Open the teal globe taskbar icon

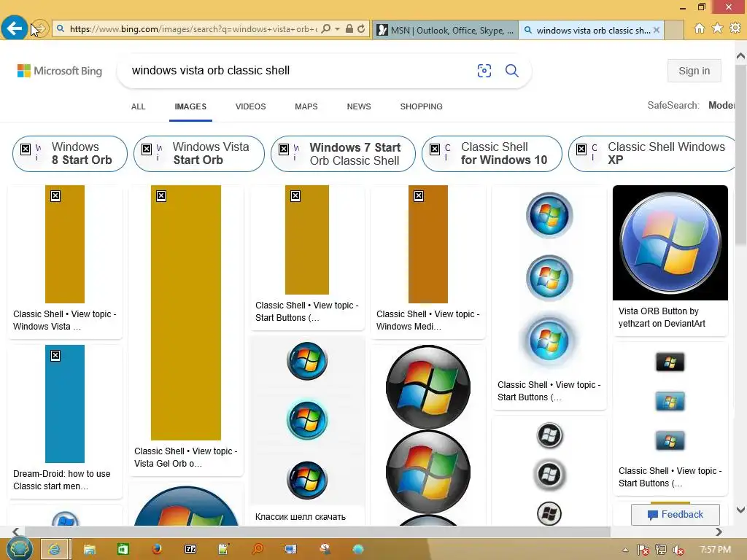tap(358, 550)
